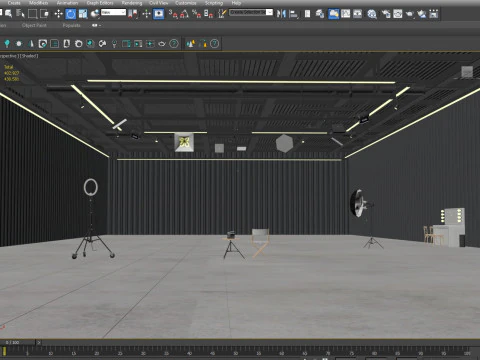The image size is (480, 360).
Task: Open the Material Editor icon
Action: click(x=372, y=14)
